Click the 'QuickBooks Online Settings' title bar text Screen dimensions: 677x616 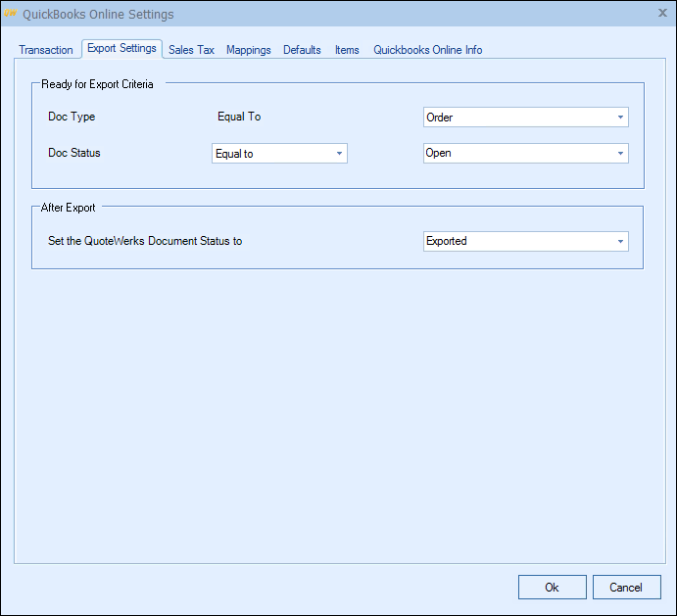coord(98,15)
